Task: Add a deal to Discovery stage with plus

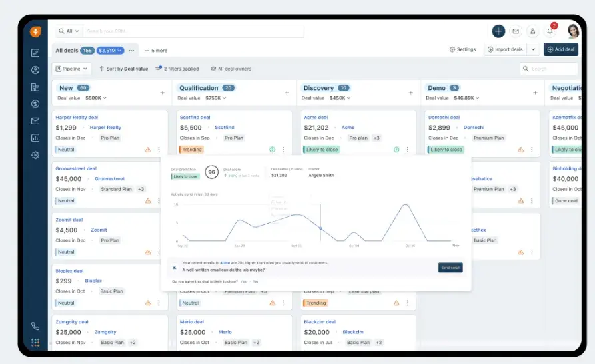Action: (x=410, y=92)
